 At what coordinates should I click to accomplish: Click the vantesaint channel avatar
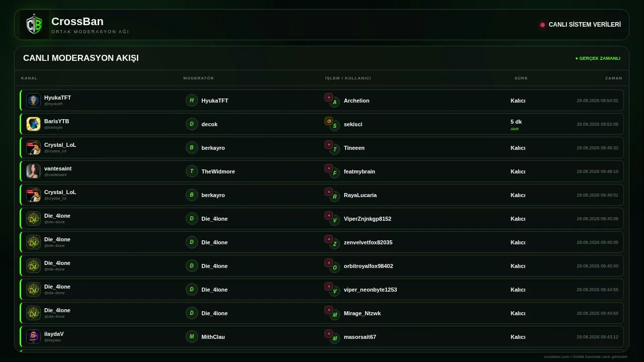coord(33,171)
